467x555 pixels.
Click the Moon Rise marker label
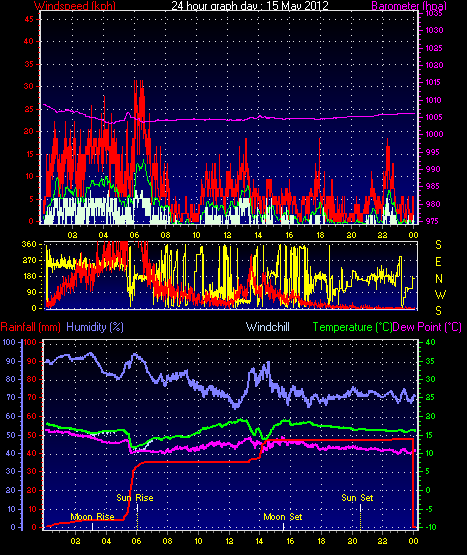pyautogui.click(x=92, y=517)
